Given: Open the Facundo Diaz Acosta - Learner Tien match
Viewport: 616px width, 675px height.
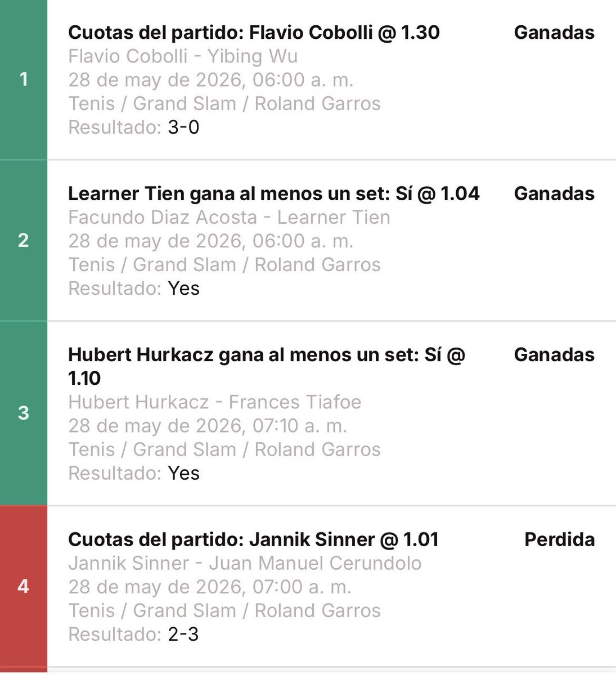Looking at the screenshot, I should (229, 217).
